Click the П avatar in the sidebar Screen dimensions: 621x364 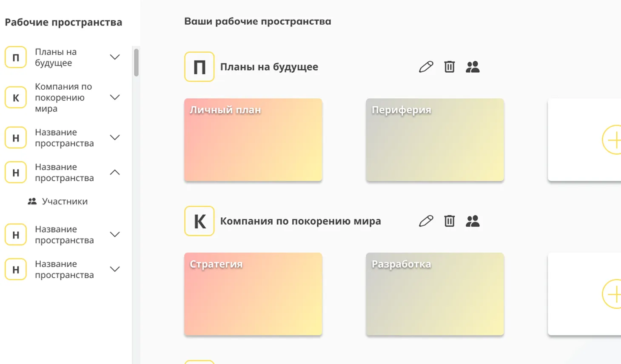tap(16, 57)
